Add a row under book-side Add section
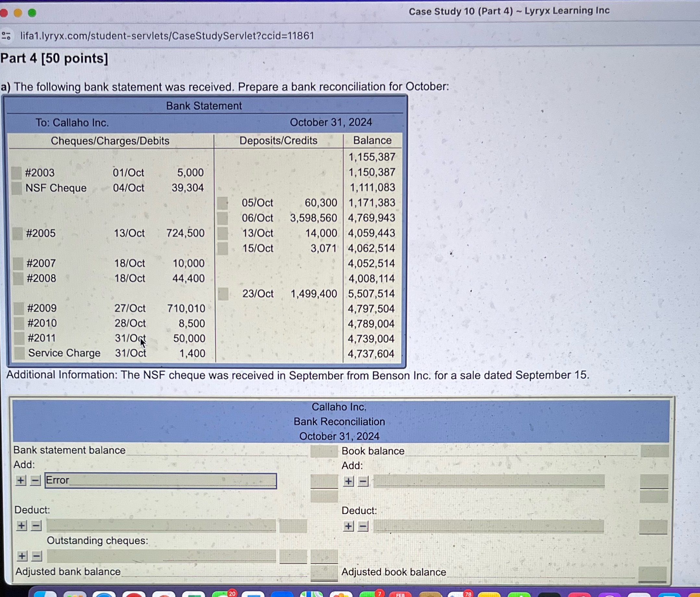The height and width of the screenshot is (597, 700). pos(348,481)
